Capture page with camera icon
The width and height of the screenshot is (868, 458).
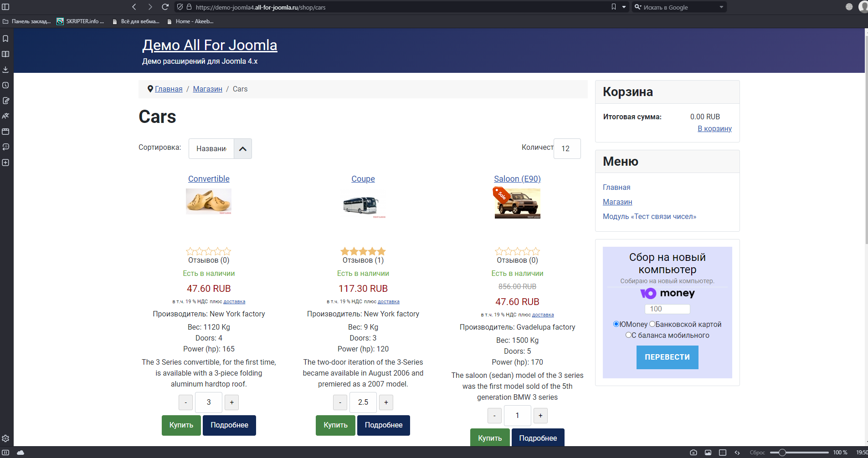693,453
